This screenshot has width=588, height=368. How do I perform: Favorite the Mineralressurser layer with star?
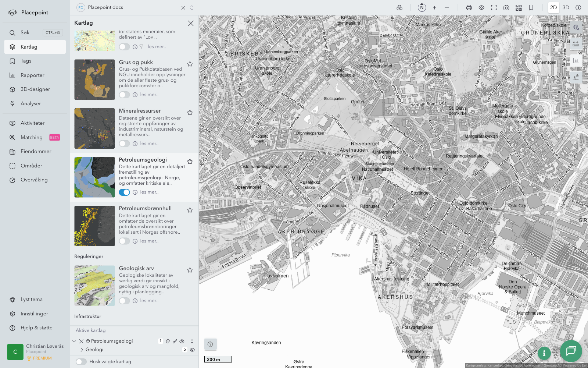tap(190, 113)
